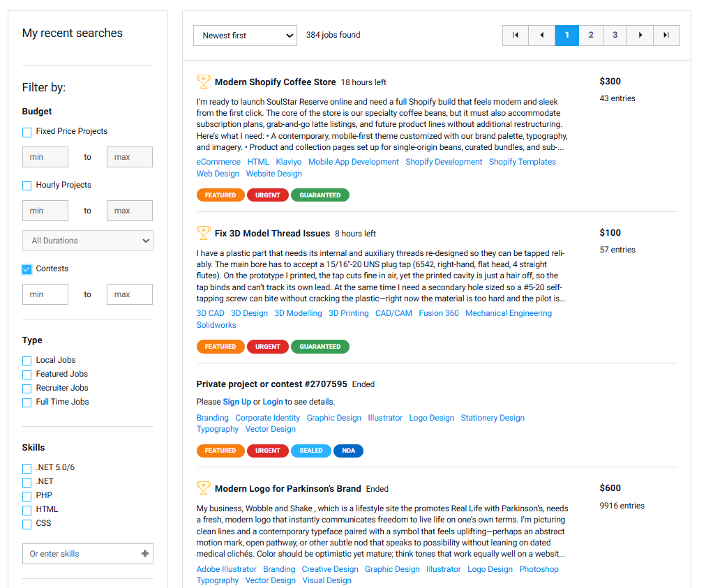Click trophy icon for Modern Logo for Parkinson's Brand

tap(203, 488)
